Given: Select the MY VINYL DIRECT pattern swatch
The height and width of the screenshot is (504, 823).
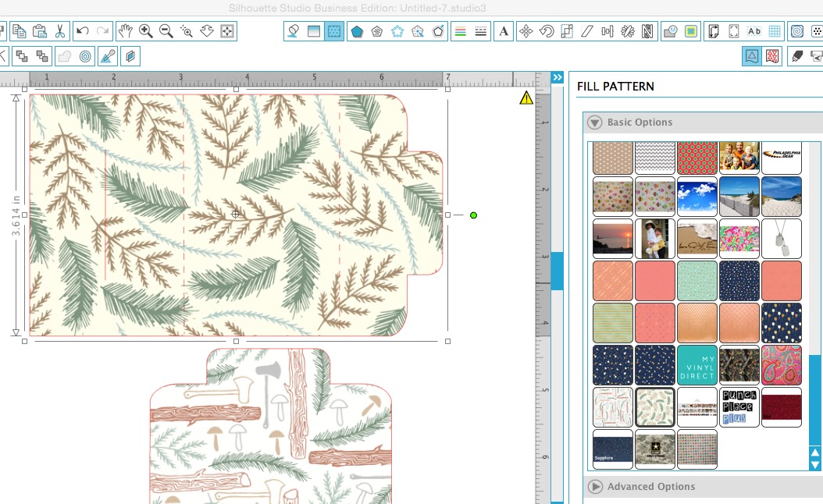Looking at the screenshot, I should coord(697,365).
